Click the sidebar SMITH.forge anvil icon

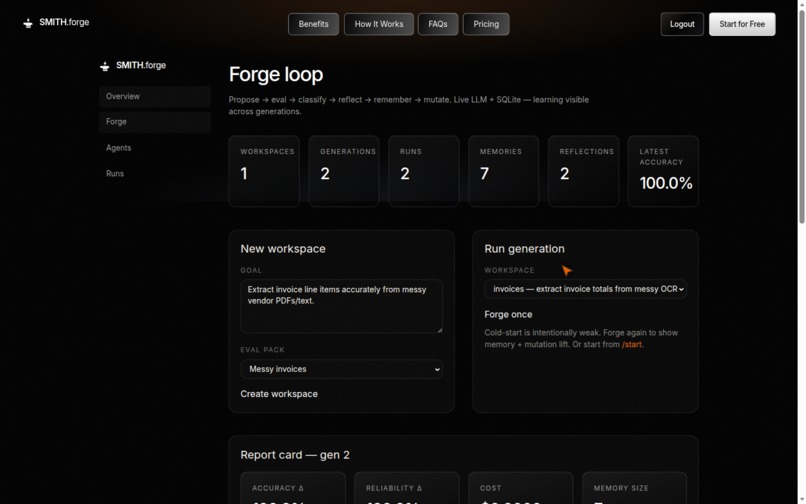pos(104,66)
